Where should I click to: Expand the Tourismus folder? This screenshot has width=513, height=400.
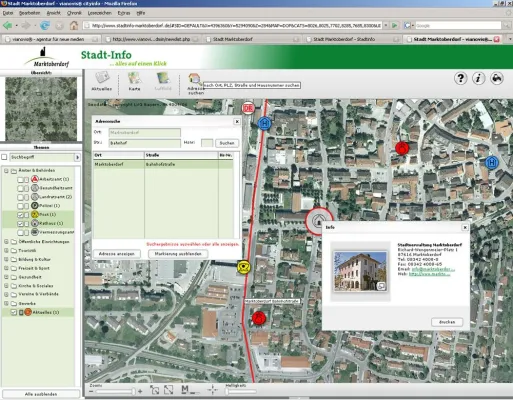point(6,250)
